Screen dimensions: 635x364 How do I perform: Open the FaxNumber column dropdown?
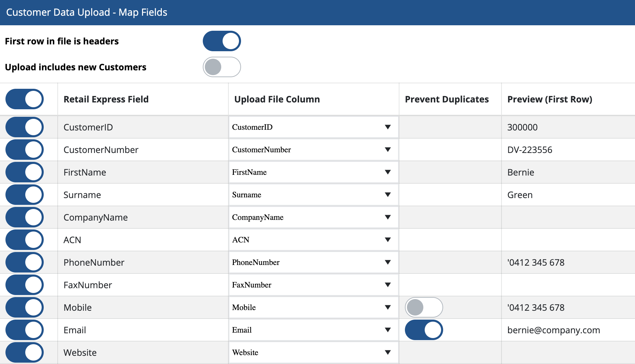[x=313, y=285]
